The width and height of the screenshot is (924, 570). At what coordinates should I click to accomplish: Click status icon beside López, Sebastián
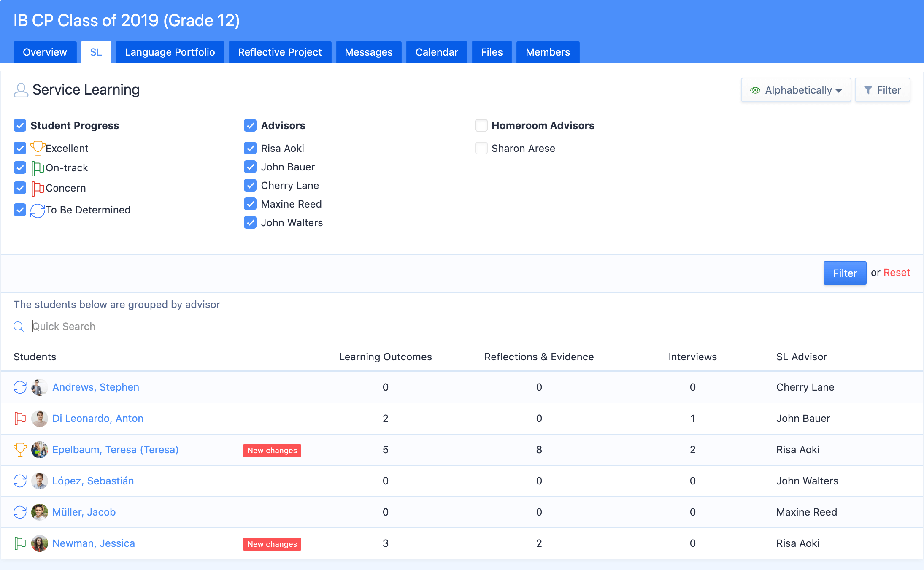tap(20, 481)
